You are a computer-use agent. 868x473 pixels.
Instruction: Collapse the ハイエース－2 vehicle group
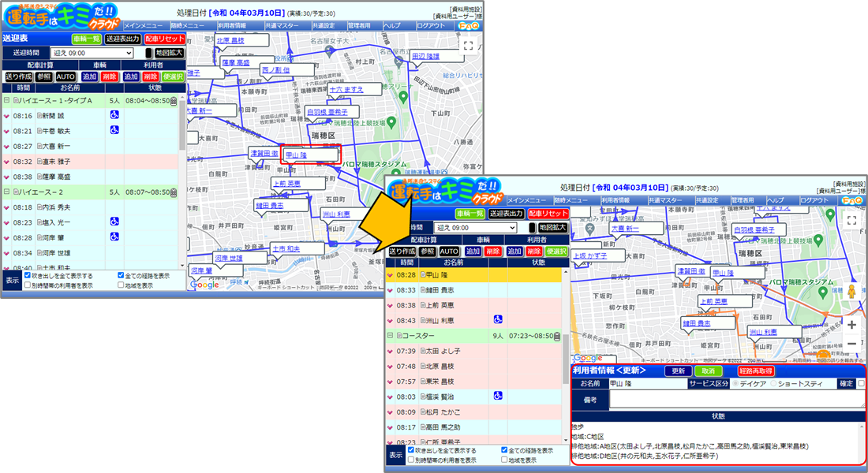click(x=6, y=192)
